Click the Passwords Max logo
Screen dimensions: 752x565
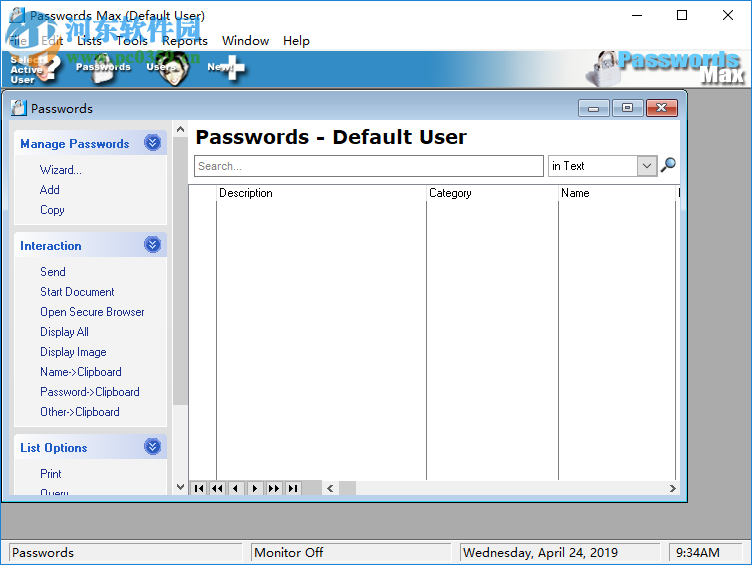[x=665, y=69]
